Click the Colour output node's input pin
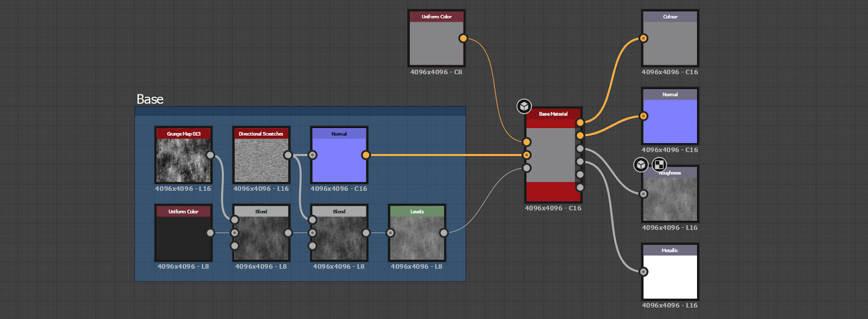The height and width of the screenshot is (319, 868). point(643,38)
